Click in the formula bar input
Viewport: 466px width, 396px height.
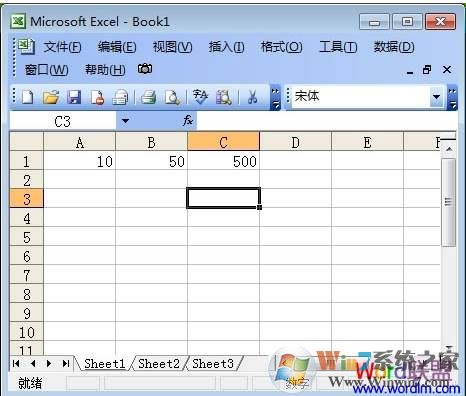(326, 121)
